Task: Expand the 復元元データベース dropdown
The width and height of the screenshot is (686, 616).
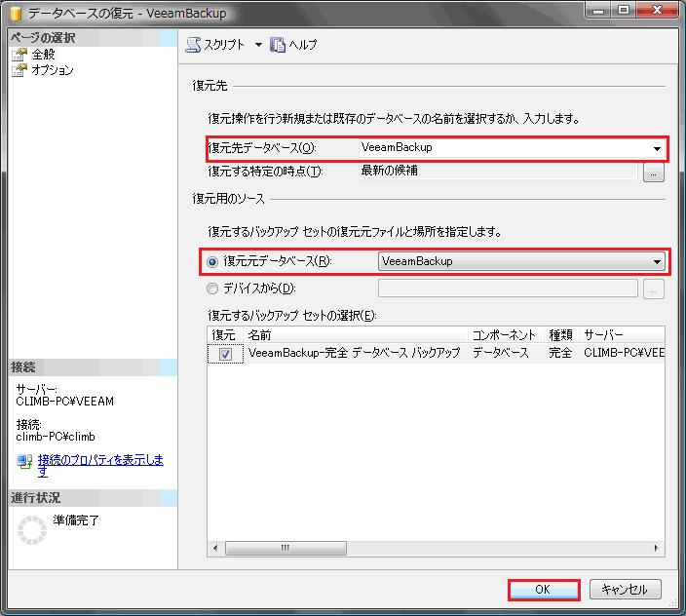Action: coord(657,262)
